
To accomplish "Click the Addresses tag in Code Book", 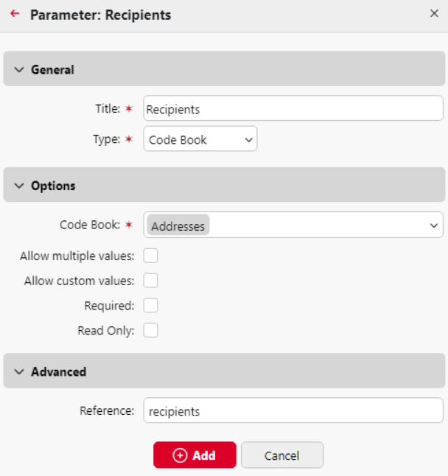I will 178,226.
